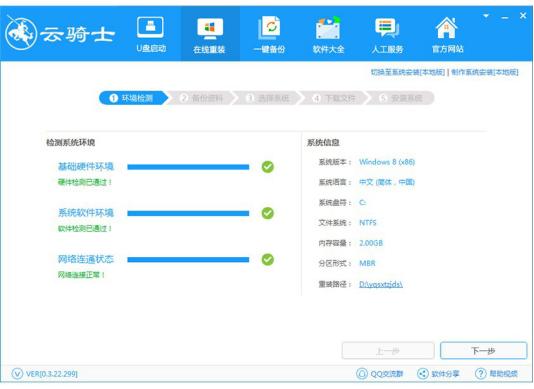This screenshot has height=389, width=534.
Task: Open the 帮助视频 help icon
Action: (x=481, y=374)
